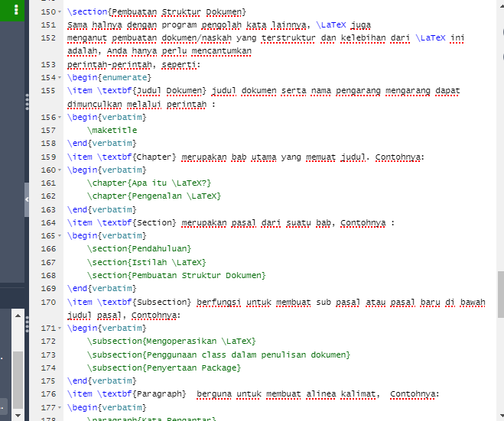
Task: Click "perintah-perintah" on line 153
Action: (x=109, y=64)
